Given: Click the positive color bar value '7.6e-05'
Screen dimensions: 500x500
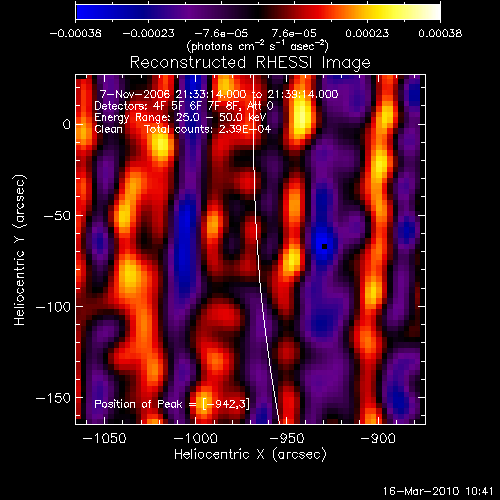Looking at the screenshot, I should click(x=294, y=33).
